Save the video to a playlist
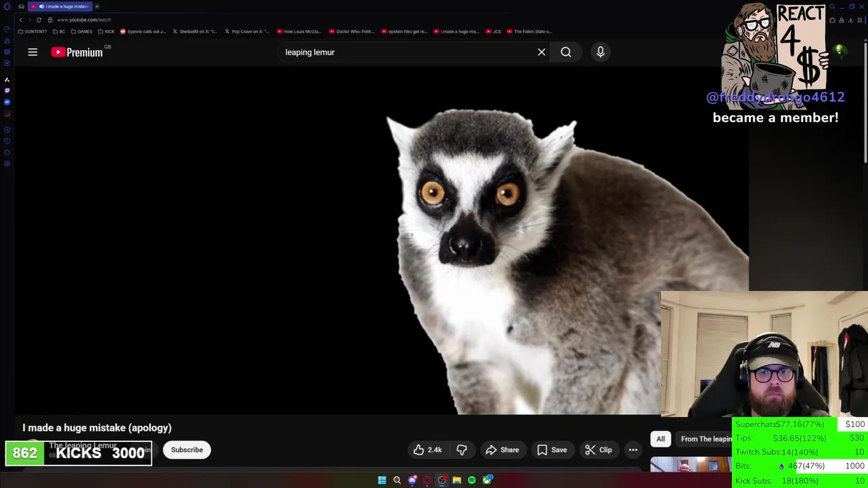Image resolution: width=868 pixels, height=488 pixels. [552, 450]
